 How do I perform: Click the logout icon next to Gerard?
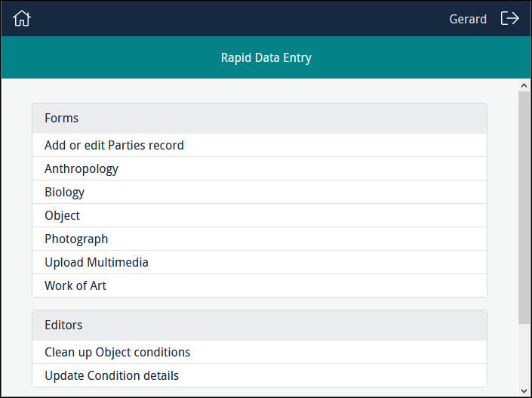click(x=510, y=19)
